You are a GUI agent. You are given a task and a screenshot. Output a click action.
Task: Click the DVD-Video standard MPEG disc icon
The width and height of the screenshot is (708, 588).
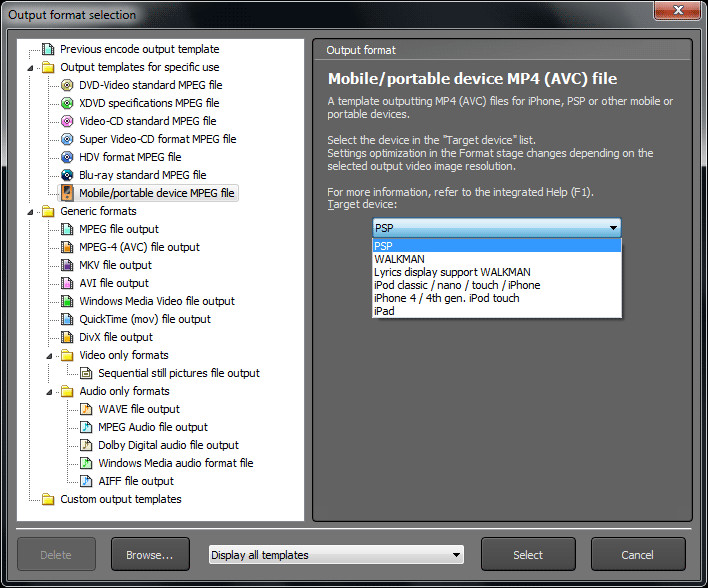point(67,85)
